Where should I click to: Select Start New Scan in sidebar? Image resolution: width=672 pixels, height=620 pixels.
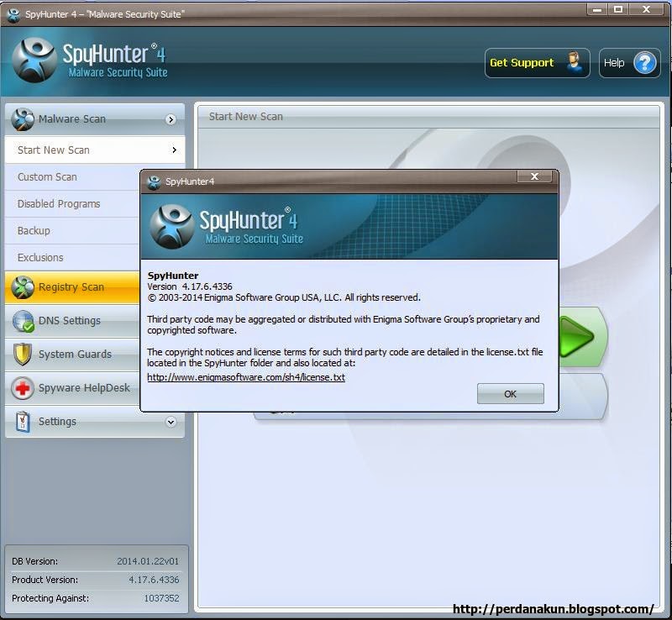pos(95,150)
